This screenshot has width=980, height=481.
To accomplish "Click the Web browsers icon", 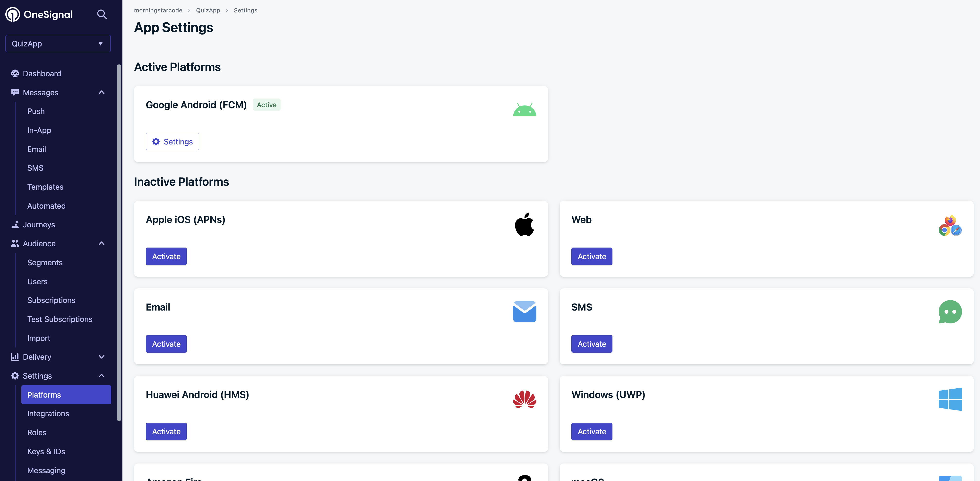I will 950,225.
